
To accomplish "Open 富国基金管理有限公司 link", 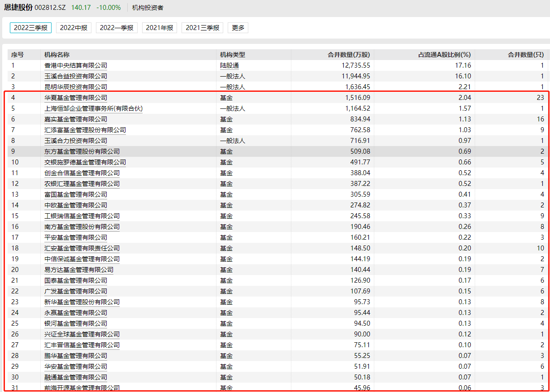I will point(76,194).
